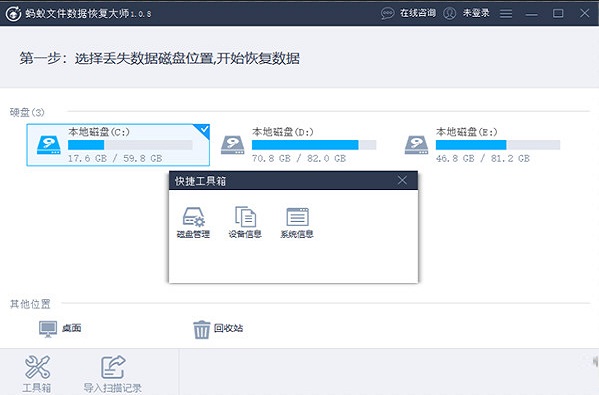The width and height of the screenshot is (599, 395).
Task: Click the 未登录 login link
Action: tap(476, 13)
